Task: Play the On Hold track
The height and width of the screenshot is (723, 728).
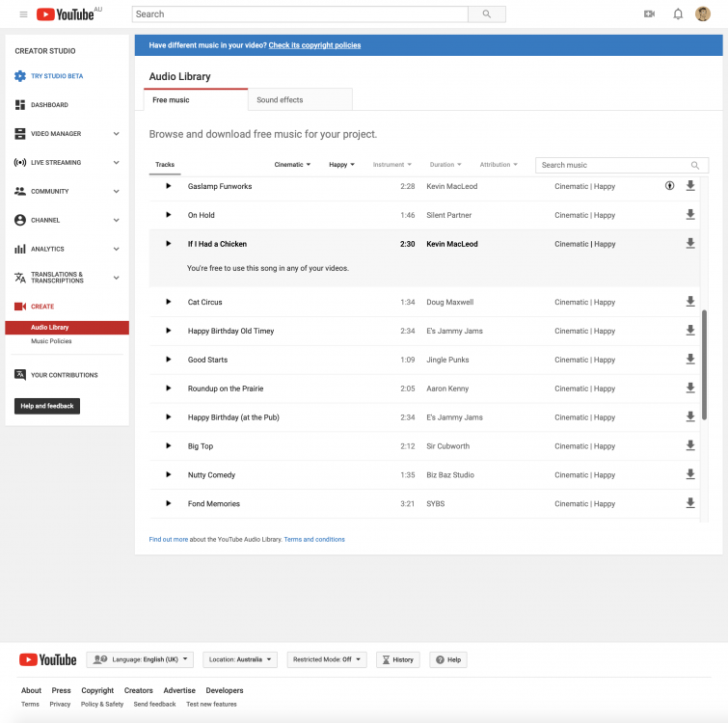Action: (x=169, y=215)
